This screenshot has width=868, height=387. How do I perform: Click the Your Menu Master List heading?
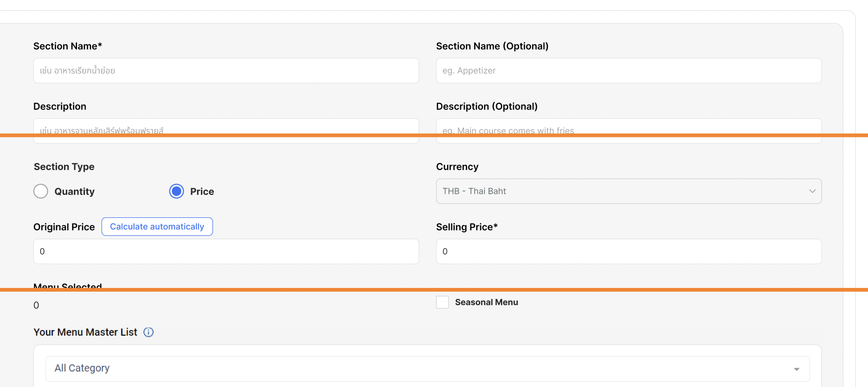tap(85, 332)
